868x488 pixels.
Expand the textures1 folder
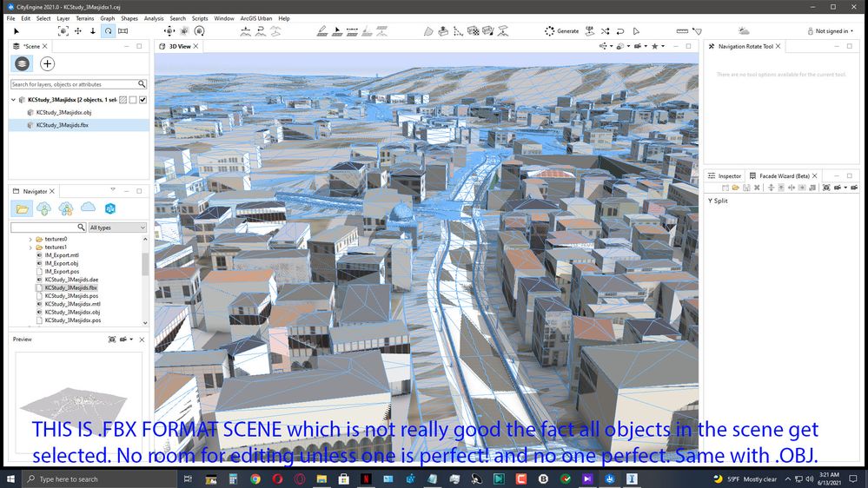click(x=30, y=247)
